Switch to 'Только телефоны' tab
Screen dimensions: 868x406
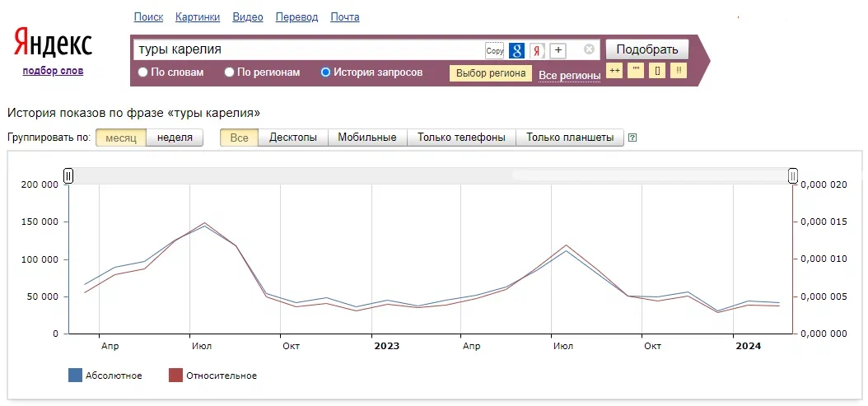[462, 138]
